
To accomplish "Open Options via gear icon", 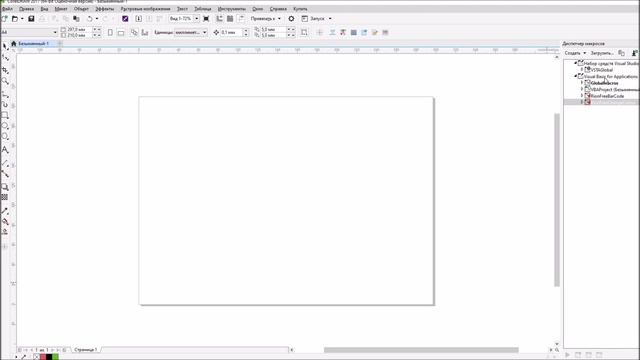I will point(291,19).
